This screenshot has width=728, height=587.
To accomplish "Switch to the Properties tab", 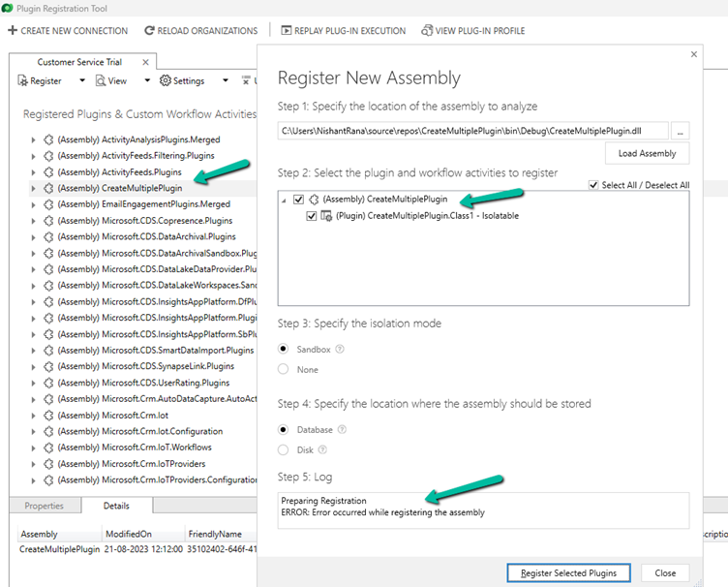I will pyautogui.click(x=44, y=506).
